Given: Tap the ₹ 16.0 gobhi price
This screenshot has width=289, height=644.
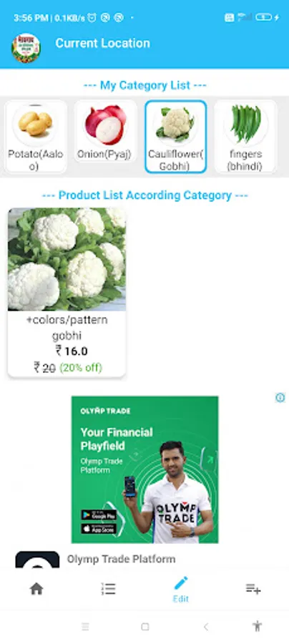Looking at the screenshot, I should click(72, 351).
